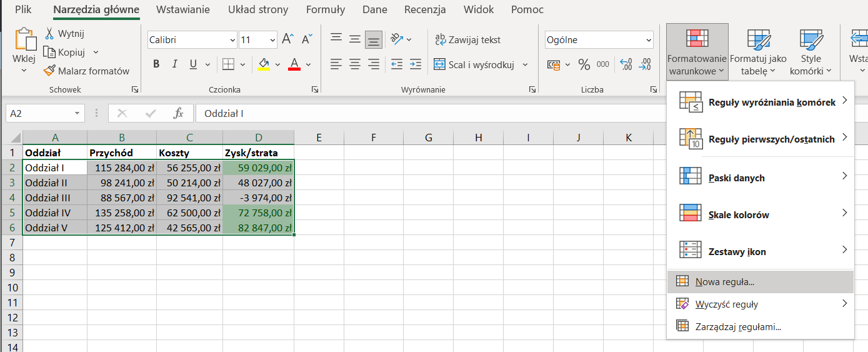868x352 pixels.
Task: Switch to Formuły tab
Action: (326, 9)
